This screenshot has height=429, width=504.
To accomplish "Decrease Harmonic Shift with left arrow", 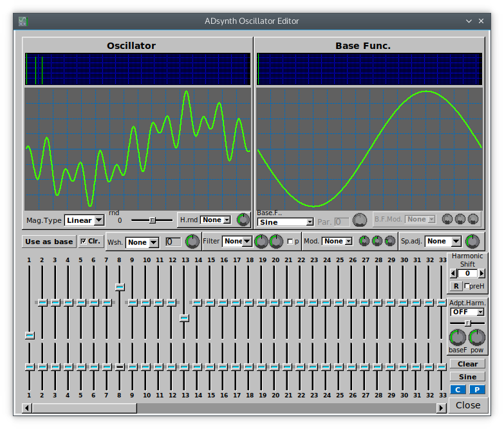I will [x=453, y=273].
